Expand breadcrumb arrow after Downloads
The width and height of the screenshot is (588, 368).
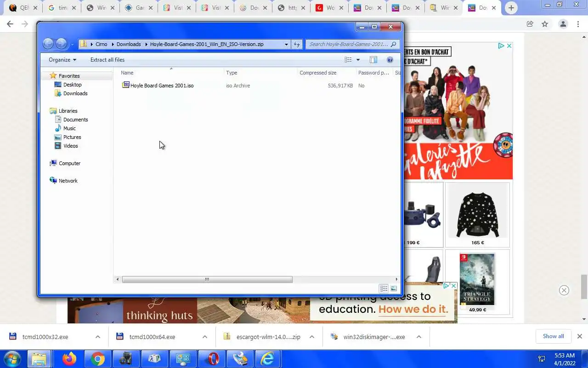(x=146, y=44)
